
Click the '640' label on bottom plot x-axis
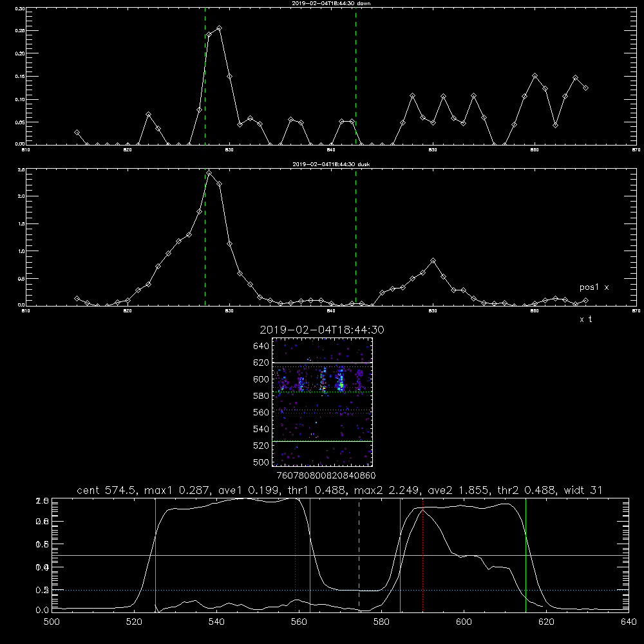(629, 622)
